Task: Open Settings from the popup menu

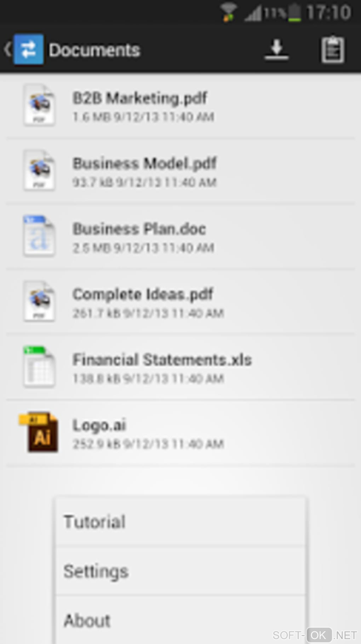Action: 180,571
